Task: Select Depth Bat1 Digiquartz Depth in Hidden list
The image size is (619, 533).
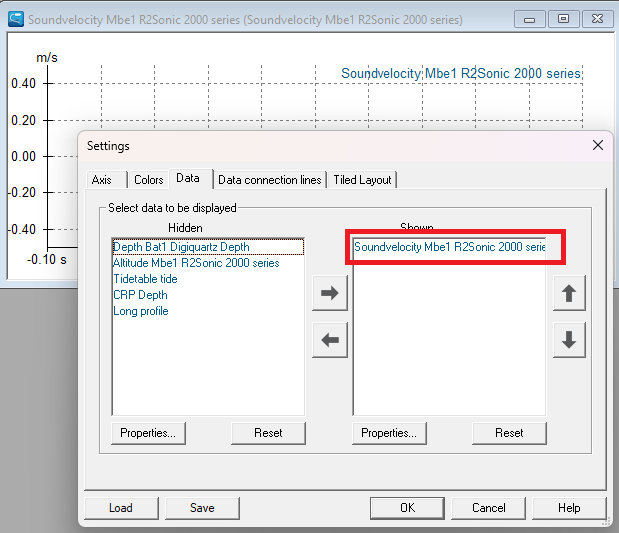Action: coord(208,247)
